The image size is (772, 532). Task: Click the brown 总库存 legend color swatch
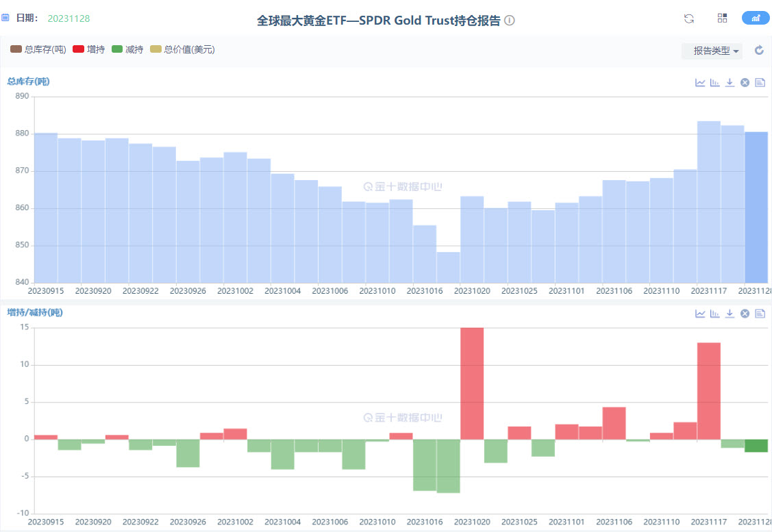click(x=16, y=49)
